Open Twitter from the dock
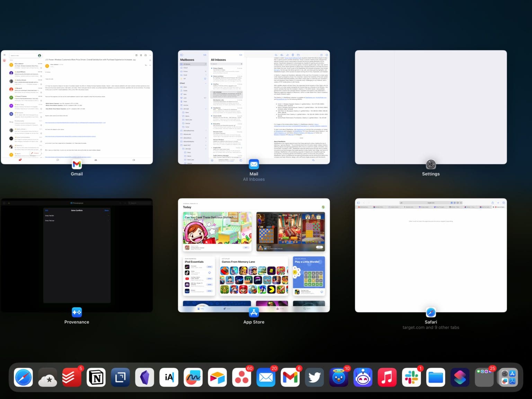This screenshot has height=399, width=532. 314,377
